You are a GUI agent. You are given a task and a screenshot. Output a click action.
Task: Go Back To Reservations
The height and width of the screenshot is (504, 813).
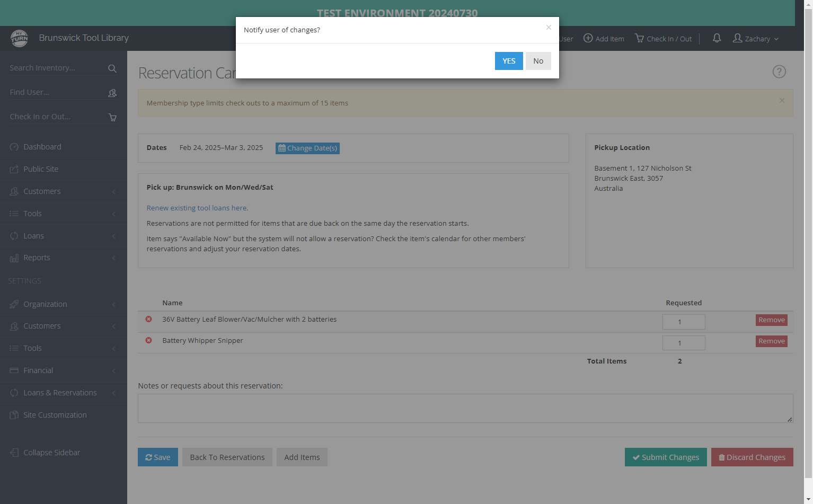(227, 457)
